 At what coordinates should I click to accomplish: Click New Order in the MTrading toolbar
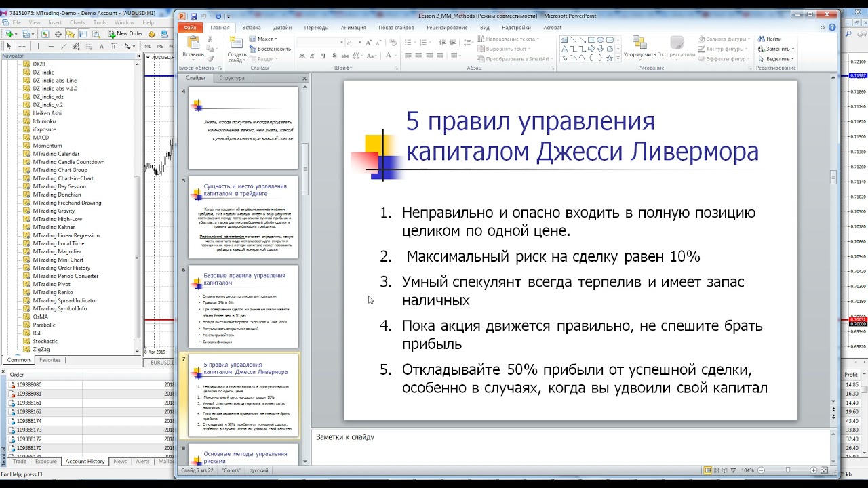[x=125, y=34]
